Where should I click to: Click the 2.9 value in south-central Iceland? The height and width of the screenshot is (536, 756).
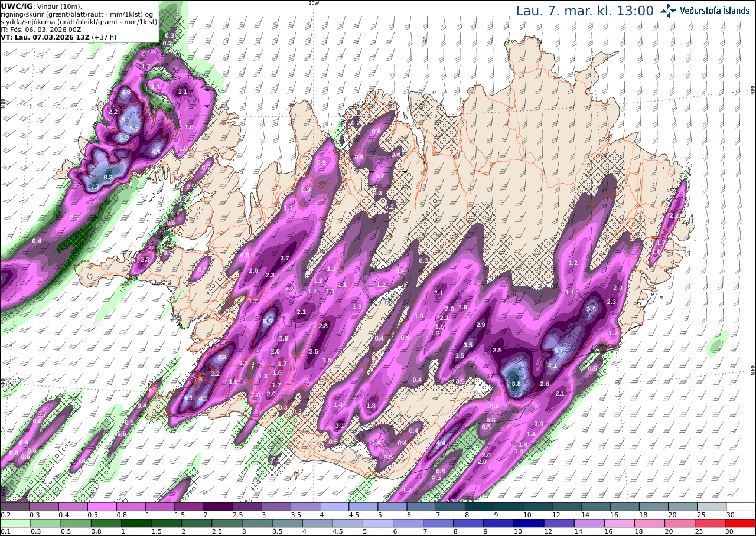(x=481, y=325)
